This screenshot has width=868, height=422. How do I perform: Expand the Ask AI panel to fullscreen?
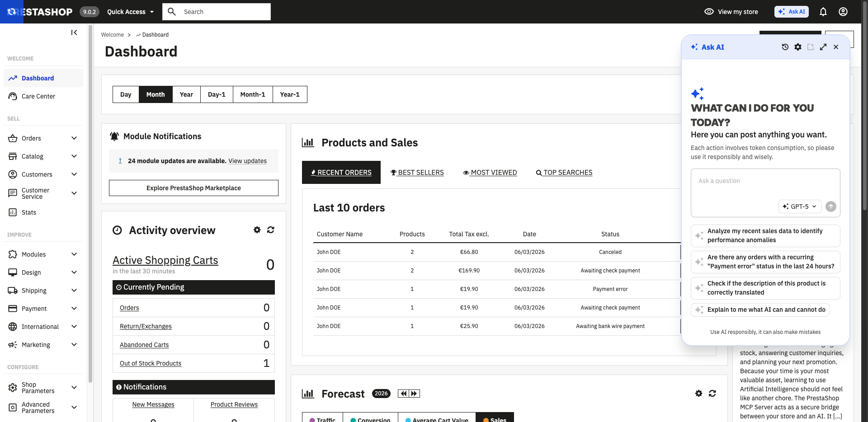pos(823,47)
